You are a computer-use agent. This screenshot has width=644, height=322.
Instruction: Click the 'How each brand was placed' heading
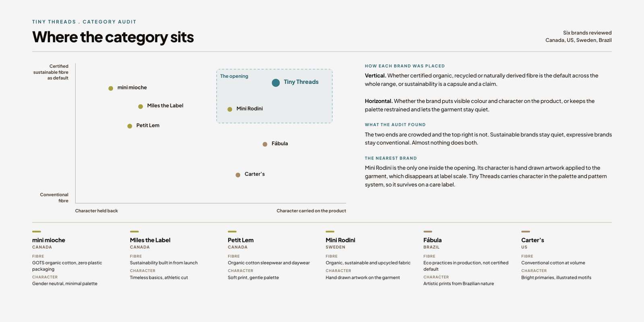pos(405,66)
